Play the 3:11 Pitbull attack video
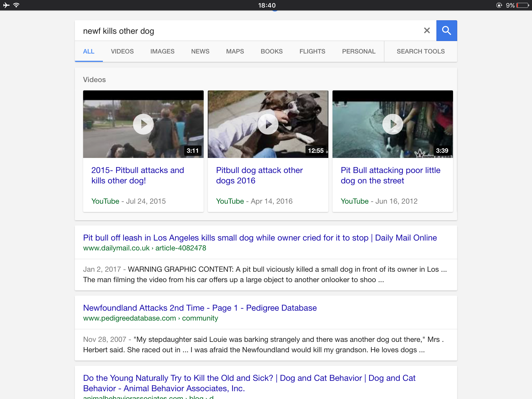The height and width of the screenshot is (399, 532). (143, 124)
